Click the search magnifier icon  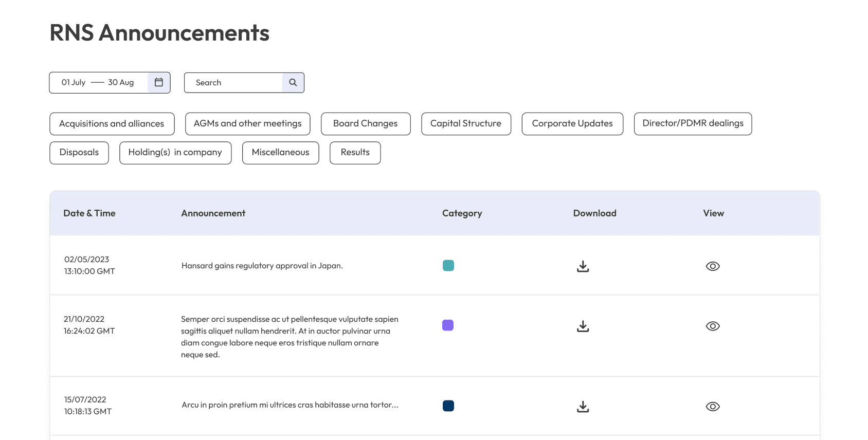pos(293,82)
